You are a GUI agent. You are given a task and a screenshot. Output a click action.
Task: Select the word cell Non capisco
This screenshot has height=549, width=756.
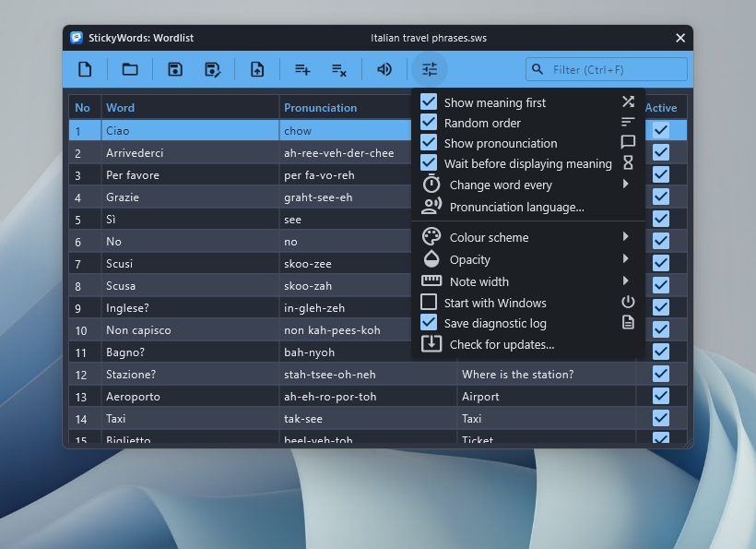click(190, 330)
